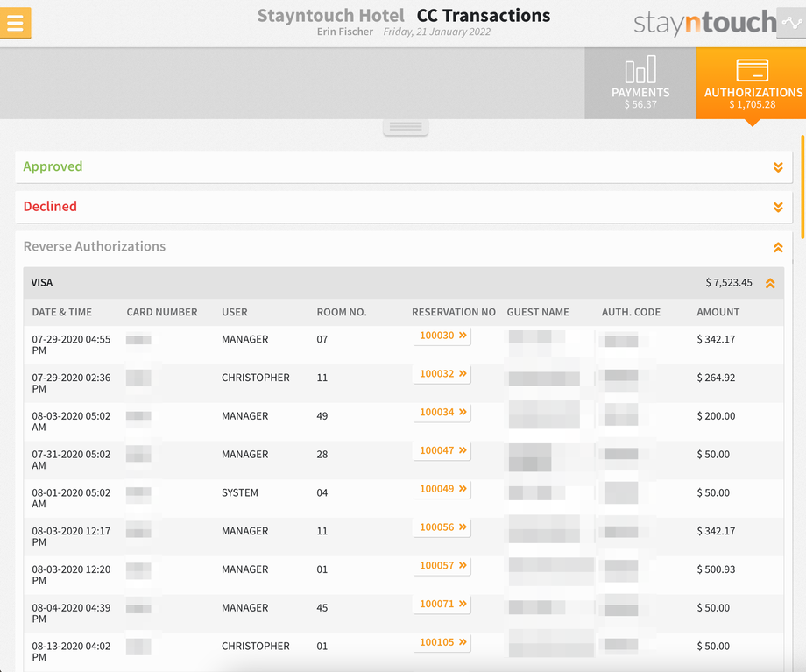Select the 07-29-2020 02:36 PM date cell

pos(71,384)
